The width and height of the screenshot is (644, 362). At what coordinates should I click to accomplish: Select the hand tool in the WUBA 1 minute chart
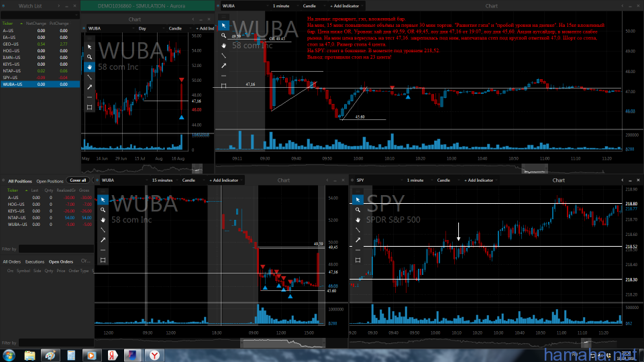(223, 46)
